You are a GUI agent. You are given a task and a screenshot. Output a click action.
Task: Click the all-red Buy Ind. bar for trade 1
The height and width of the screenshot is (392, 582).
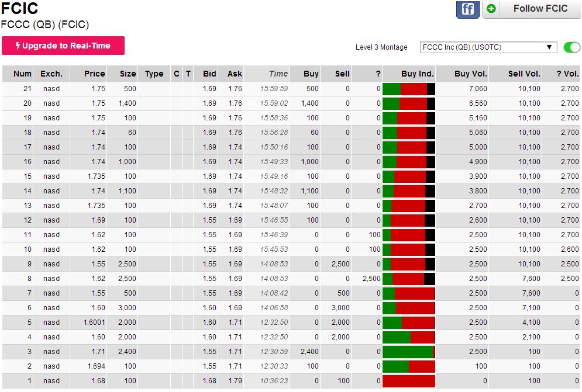[x=409, y=381]
